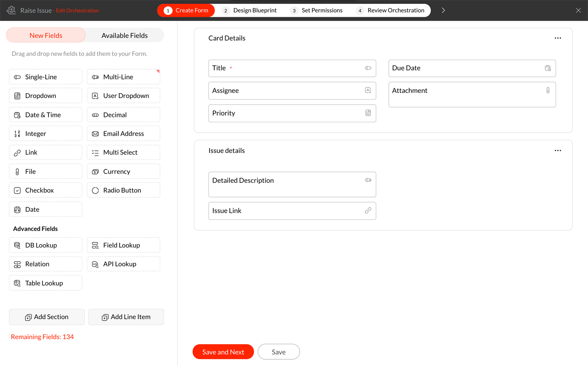This screenshot has width=588, height=365.
Task: Pick the User Dropdown field icon
Action: point(95,96)
